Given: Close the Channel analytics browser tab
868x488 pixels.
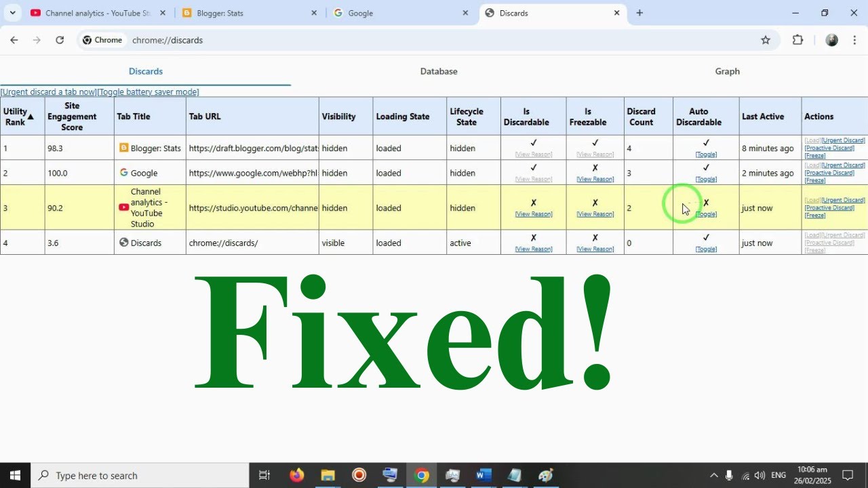Looking at the screenshot, I should pyautogui.click(x=163, y=13).
